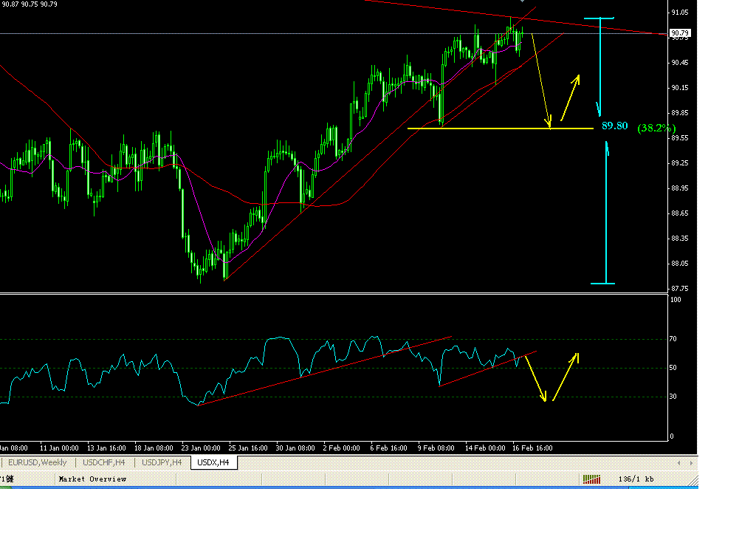Image resolution: width=756 pixels, height=548 pixels.
Task: Open the USDJPY,H4 chart tab
Action: pyautogui.click(x=162, y=462)
